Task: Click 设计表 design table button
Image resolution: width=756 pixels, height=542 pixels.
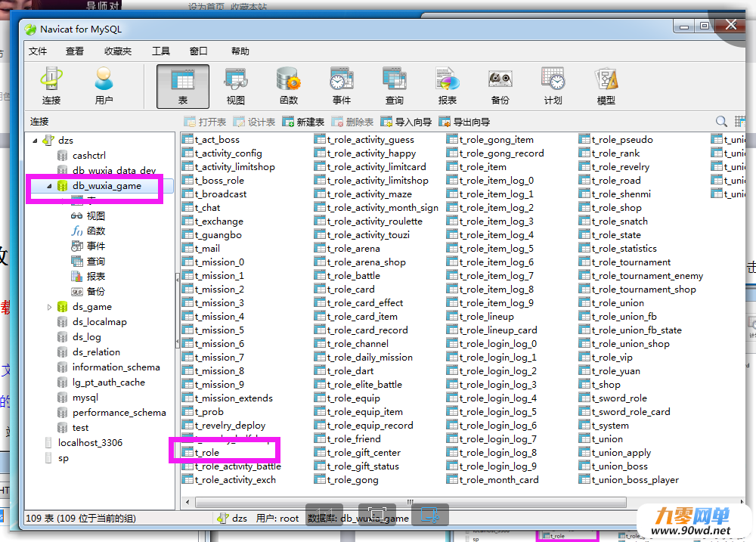Action: click(x=254, y=122)
